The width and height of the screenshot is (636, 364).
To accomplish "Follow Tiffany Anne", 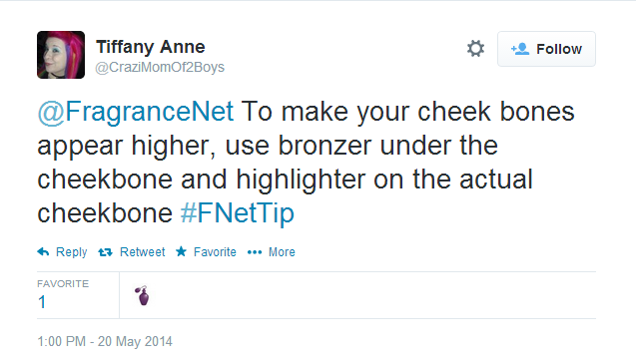I will tap(546, 49).
